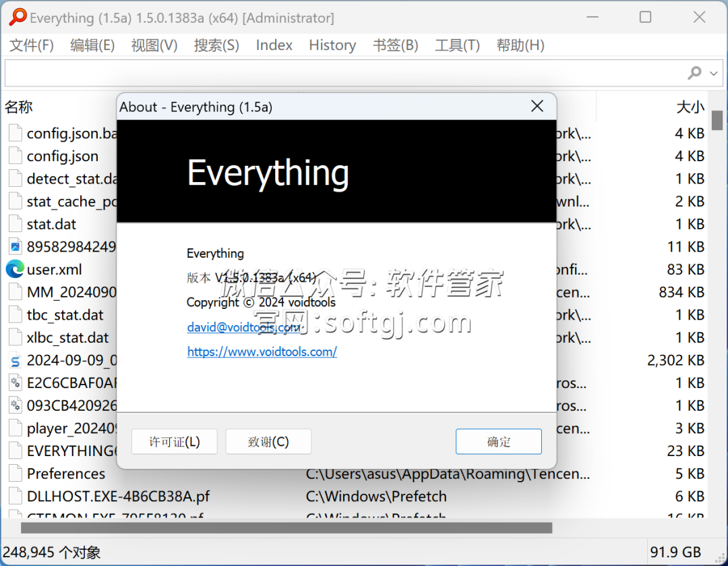Click the Edge icon beside user.xml
The height and width of the screenshot is (566, 728).
pos(15,270)
